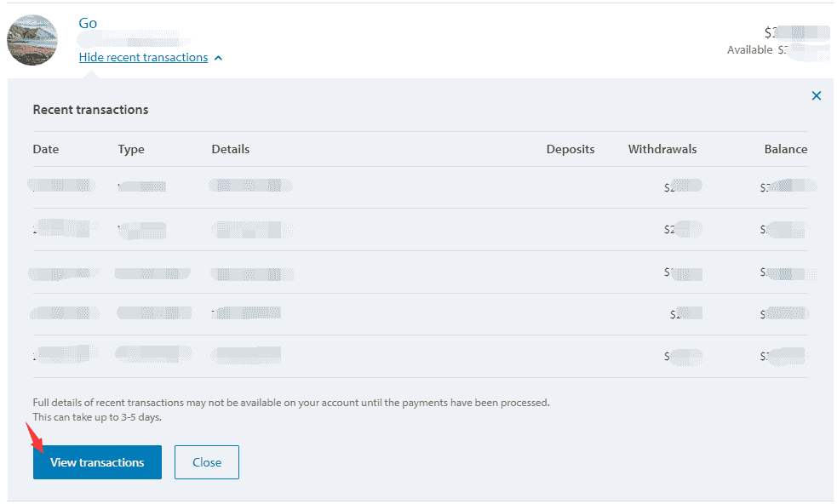Click the Deposits column header

[570, 149]
